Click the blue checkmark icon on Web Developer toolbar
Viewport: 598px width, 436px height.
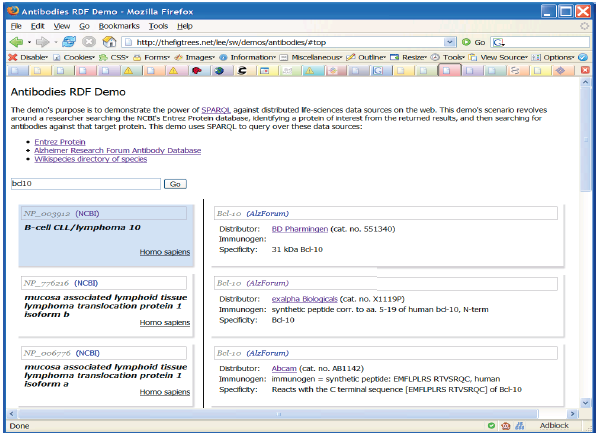(x=583, y=57)
